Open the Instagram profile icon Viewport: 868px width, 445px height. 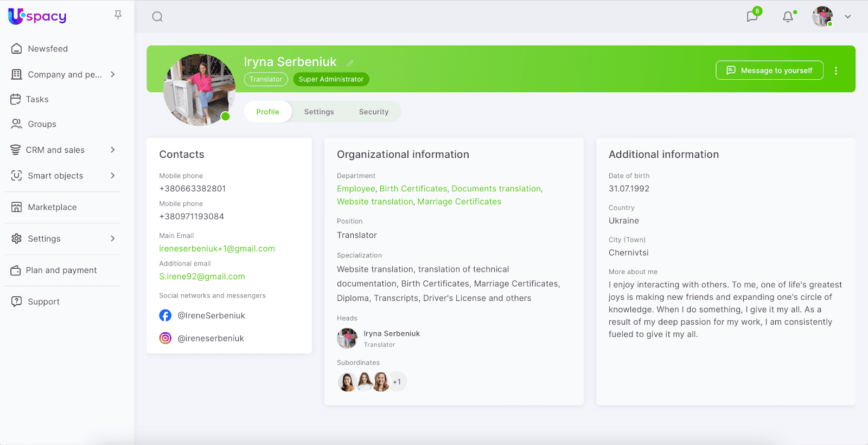165,338
